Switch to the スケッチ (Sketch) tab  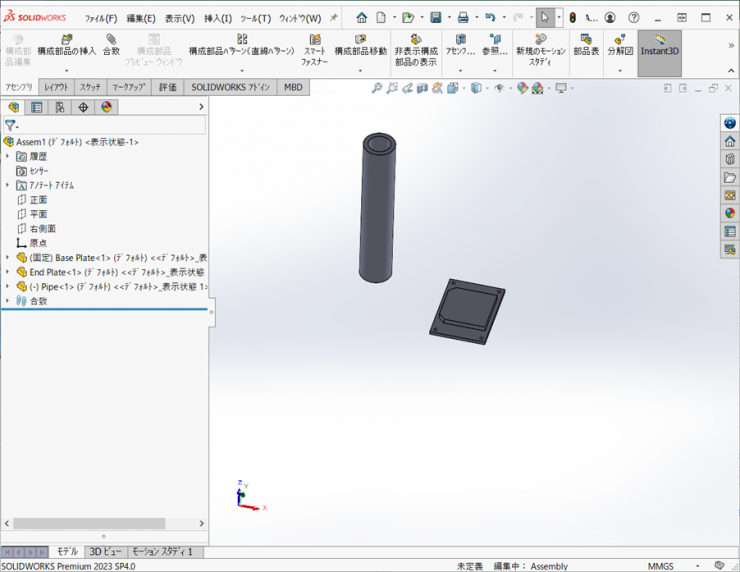(x=90, y=87)
